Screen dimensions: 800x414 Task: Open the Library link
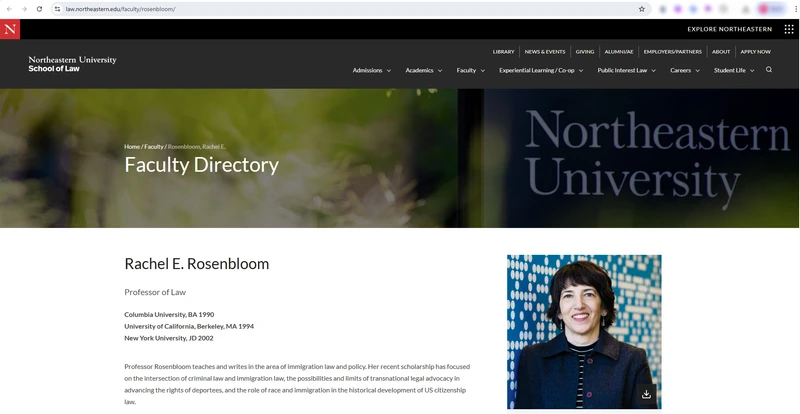[504, 52]
